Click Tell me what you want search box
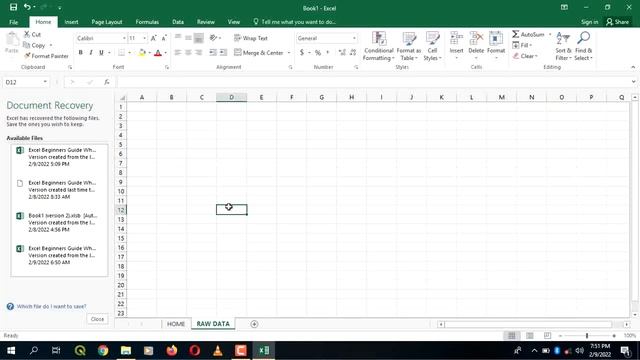Viewport: 640px width, 360px height. pyautogui.click(x=295, y=22)
